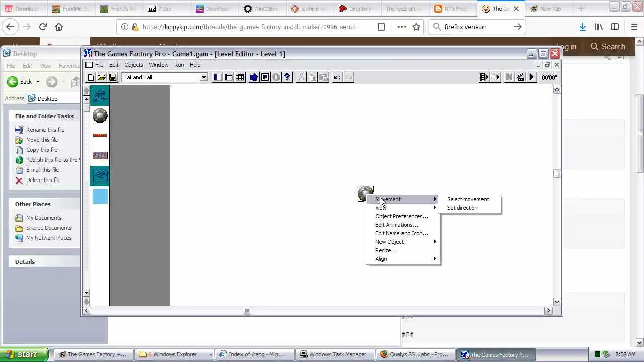Click the horizontal scrollbar left arrow

[x=87, y=311]
